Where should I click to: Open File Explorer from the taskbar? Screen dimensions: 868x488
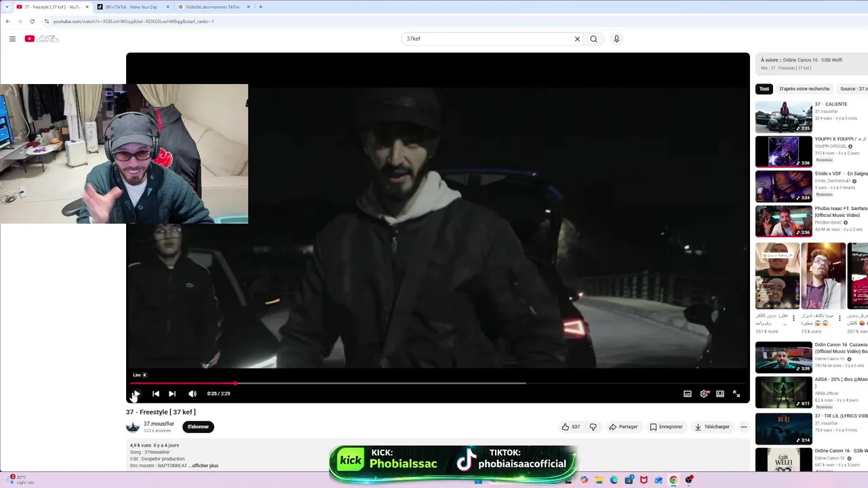599,480
